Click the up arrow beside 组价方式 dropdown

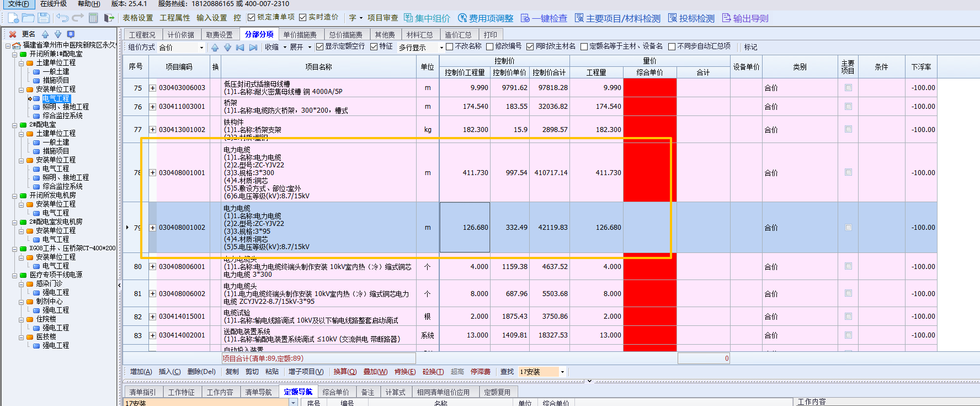click(x=215, y=48)
